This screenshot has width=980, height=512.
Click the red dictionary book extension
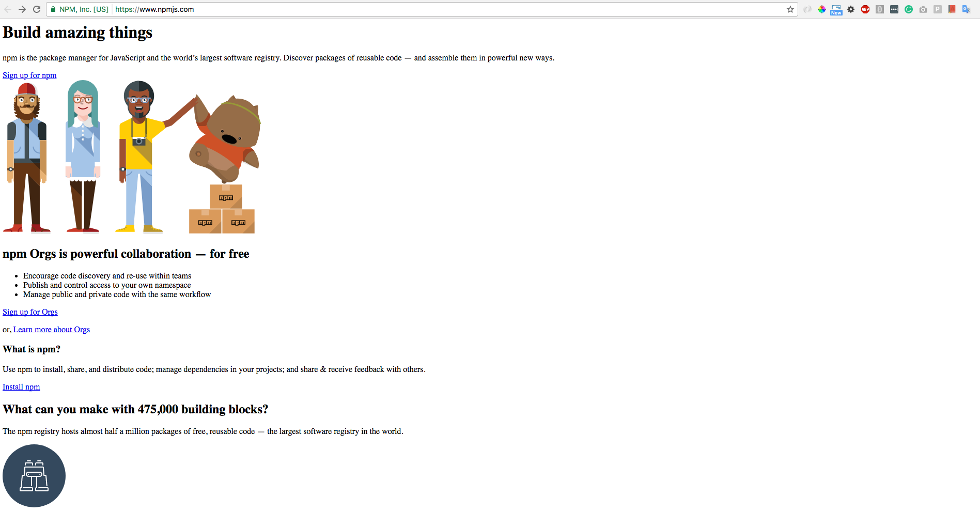coord(952,9)
